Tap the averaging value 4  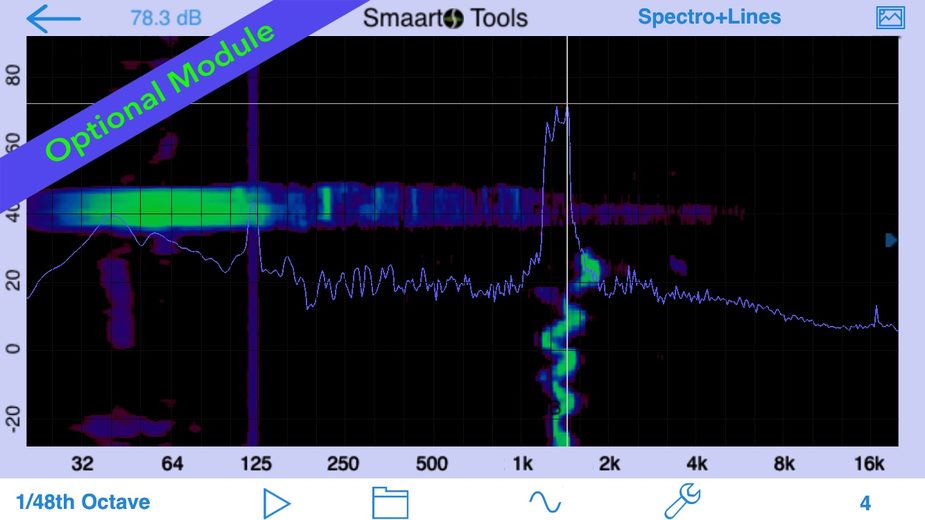click(865, 503)
